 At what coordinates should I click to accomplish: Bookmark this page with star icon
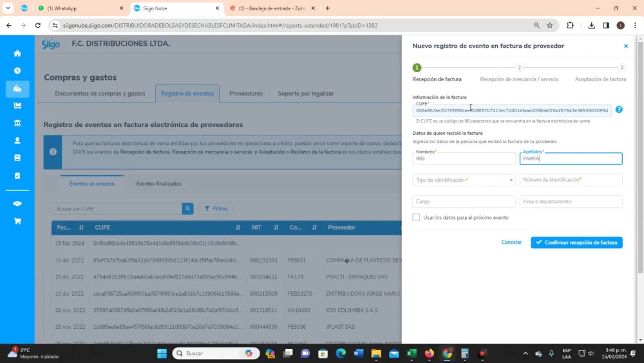(550, 26)
